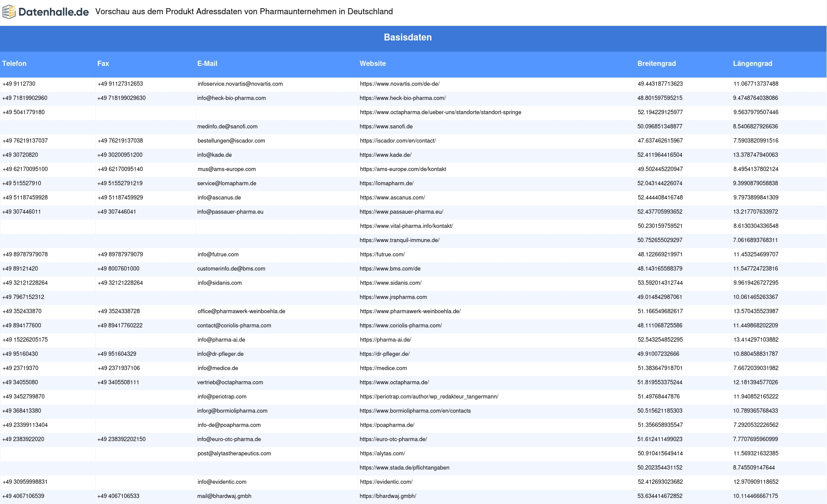
Task: Open the euro-otc-pharma.de website URL
Action: pyautogui.click(x=393, y=439)
